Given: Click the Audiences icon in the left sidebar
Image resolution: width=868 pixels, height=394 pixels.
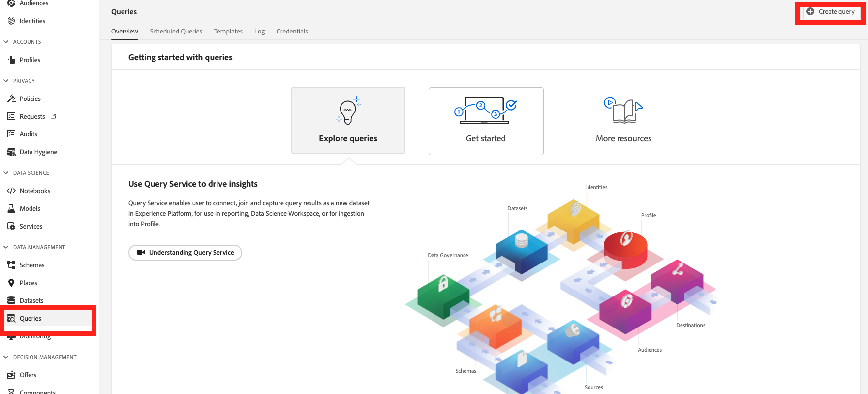Looking at the screenshot, I should [x=11, y=3].
